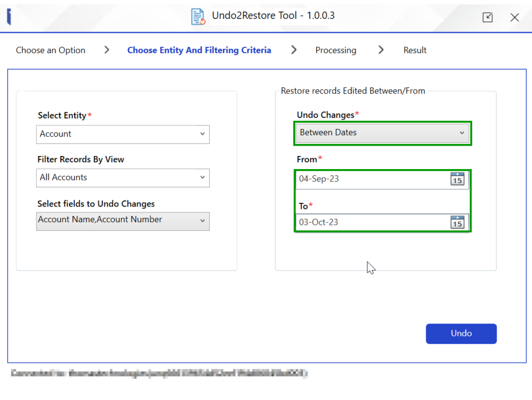Open the Select Entity dropdown showing Account
The width and height of the screenshot is (532, 400).
tap(123, 134)
